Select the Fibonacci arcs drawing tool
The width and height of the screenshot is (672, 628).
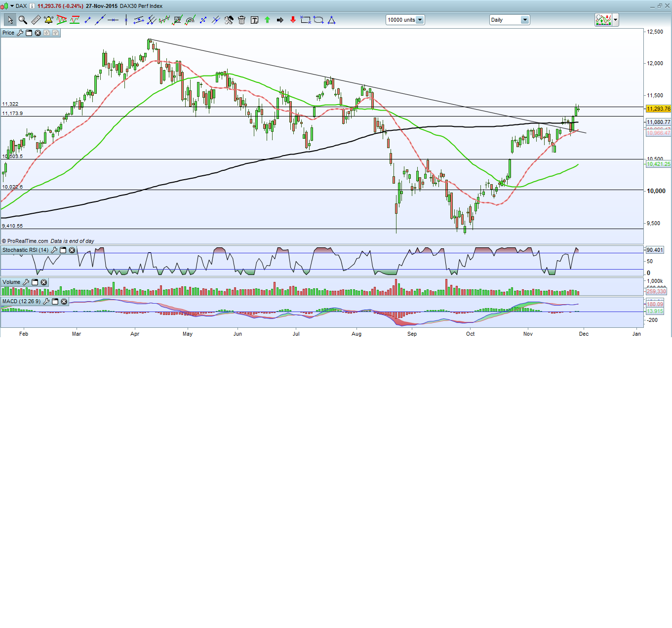pyautogui.click(x=190, y=20)
